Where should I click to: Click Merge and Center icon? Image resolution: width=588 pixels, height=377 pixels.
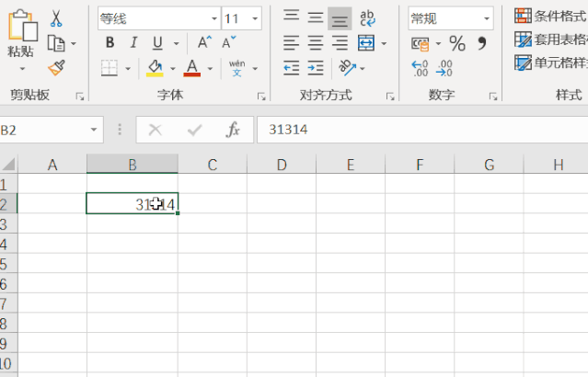coord(366,42)
